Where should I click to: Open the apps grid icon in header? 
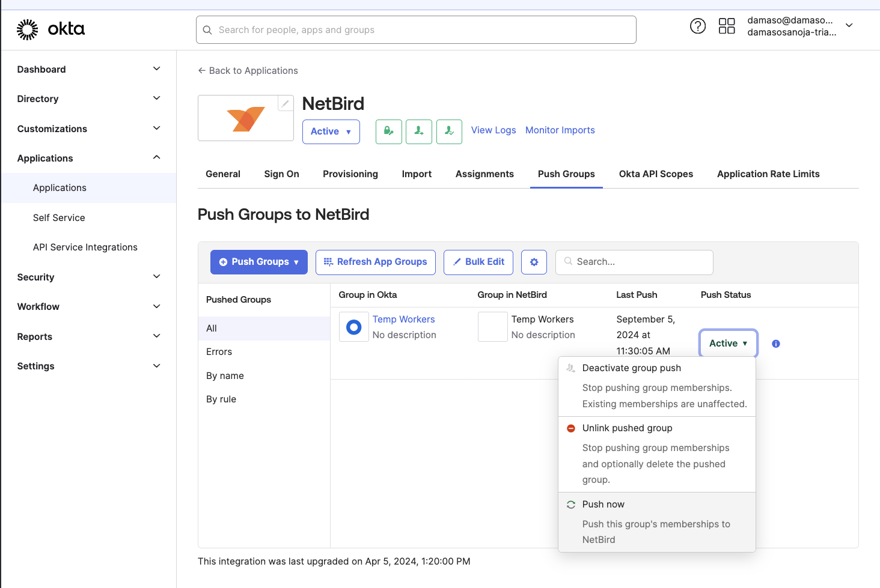(726, 26)
